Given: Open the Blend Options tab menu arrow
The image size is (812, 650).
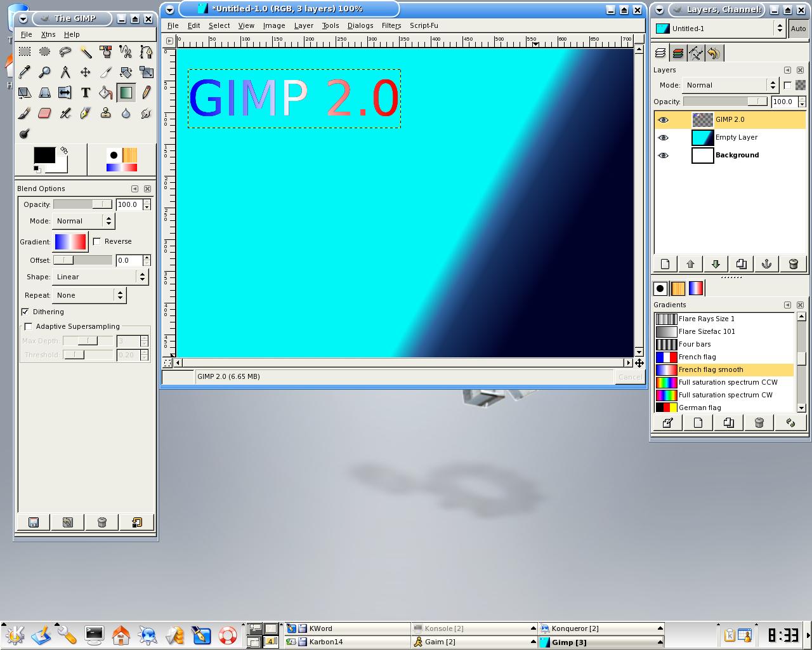Looking at the screenshot, I should pyautogui.click(x=134, y=189).
